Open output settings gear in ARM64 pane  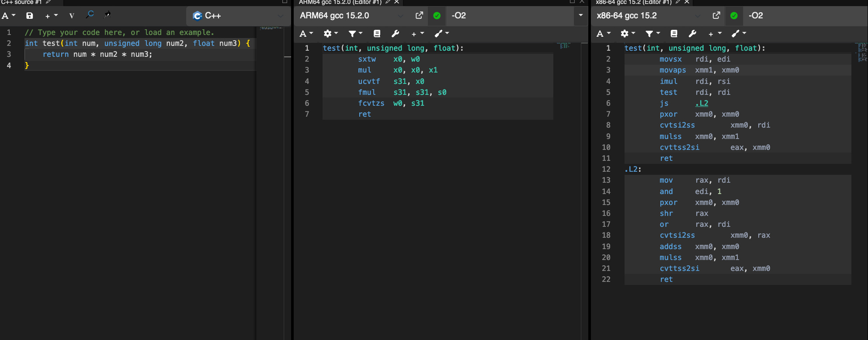331,34
